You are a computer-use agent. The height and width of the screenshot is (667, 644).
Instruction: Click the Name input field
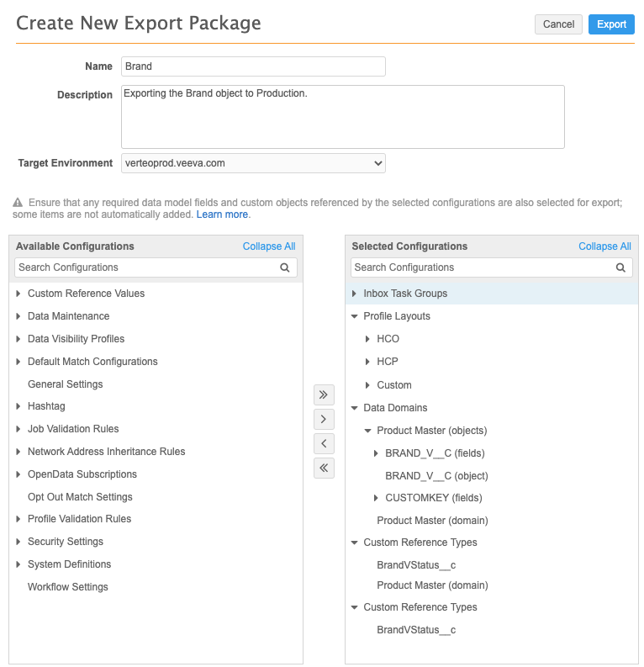point(253,66)
